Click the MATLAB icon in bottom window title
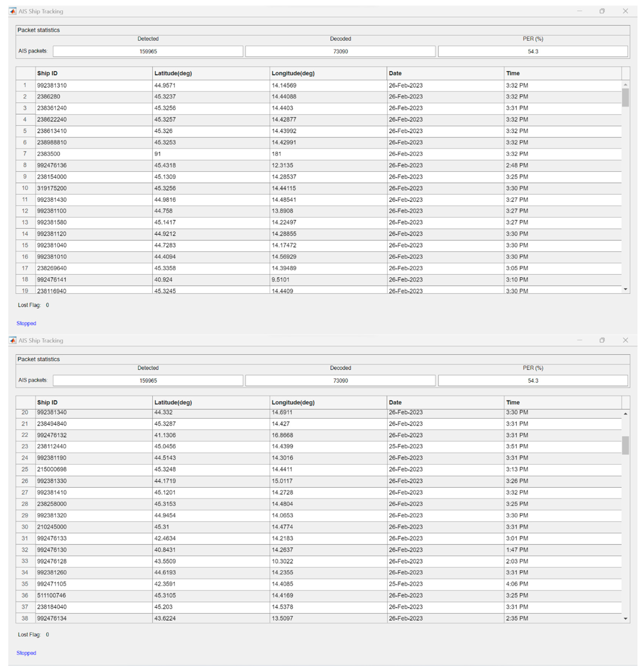643x672 pixels. coord(13,340)
